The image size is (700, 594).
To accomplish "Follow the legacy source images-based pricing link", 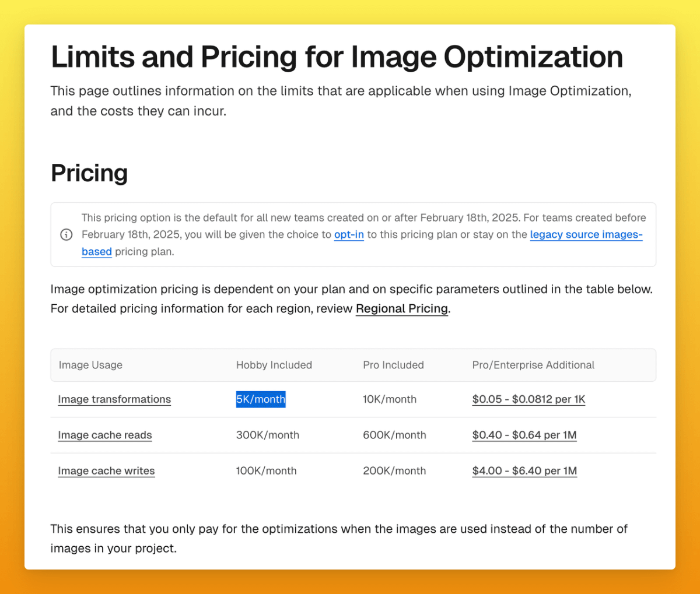I will click(x=586, y=234).
